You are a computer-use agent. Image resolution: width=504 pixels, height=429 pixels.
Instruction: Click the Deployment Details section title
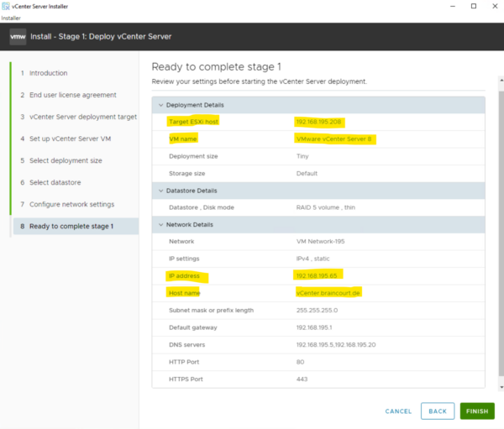pos(195,105)
